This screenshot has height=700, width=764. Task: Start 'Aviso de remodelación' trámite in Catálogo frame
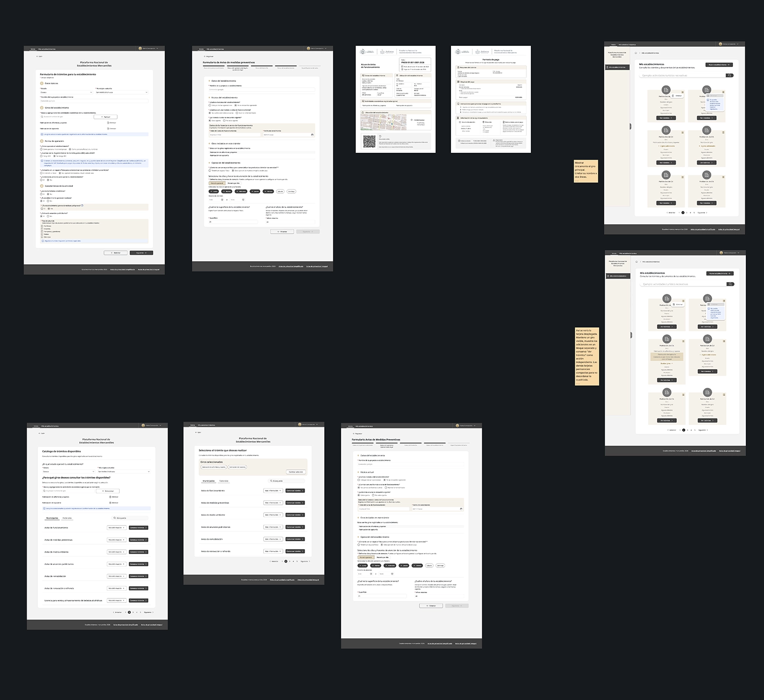coord(139,576)
